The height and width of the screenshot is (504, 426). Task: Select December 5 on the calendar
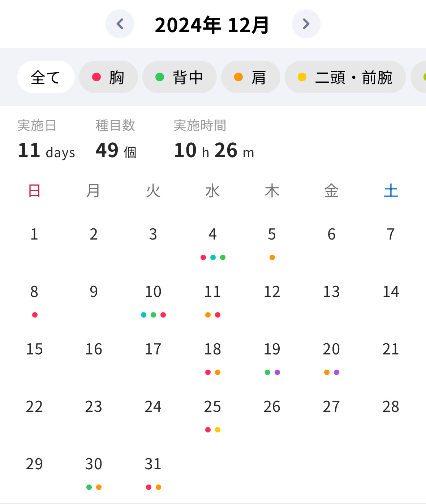tap(272, 242)
